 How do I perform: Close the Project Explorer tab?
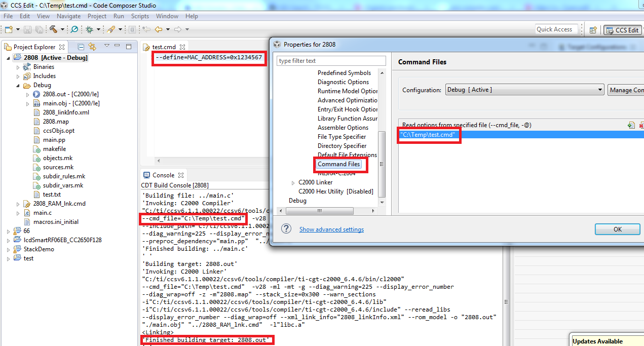click(62, 47)
